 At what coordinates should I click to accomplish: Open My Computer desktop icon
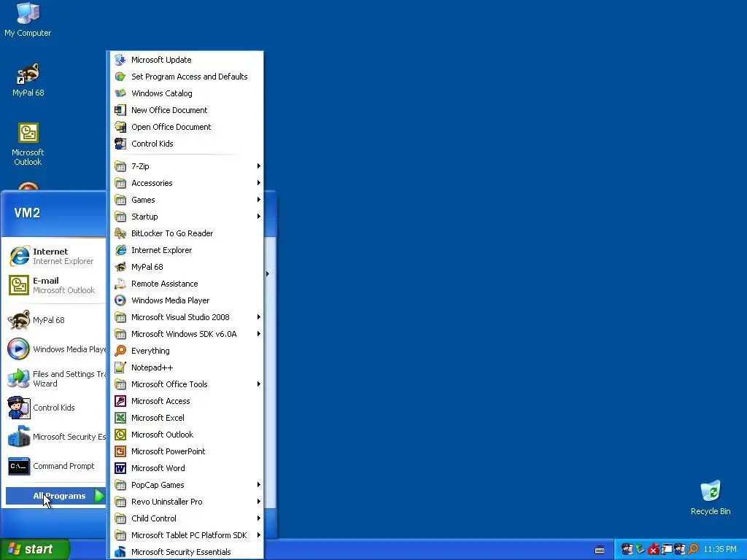[x=28, y=20]
